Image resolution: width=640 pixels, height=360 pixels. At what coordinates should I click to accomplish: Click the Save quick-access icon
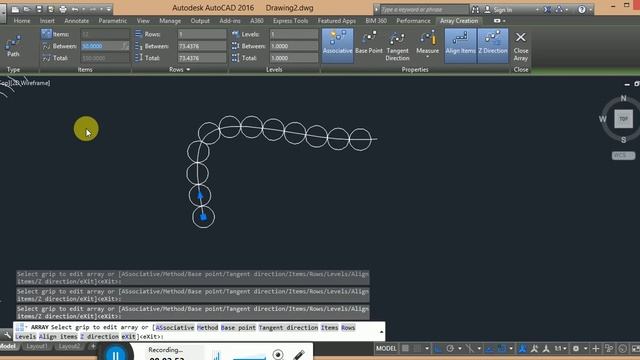click(39, 9)
